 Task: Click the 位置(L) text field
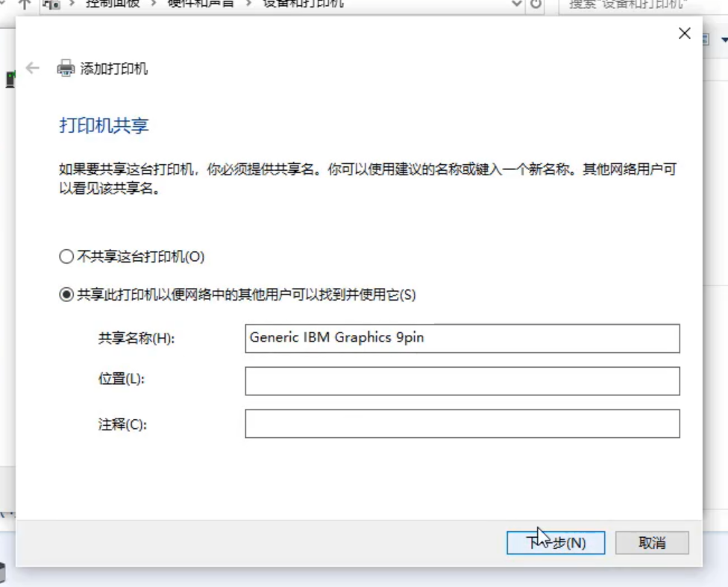[462, 380]
